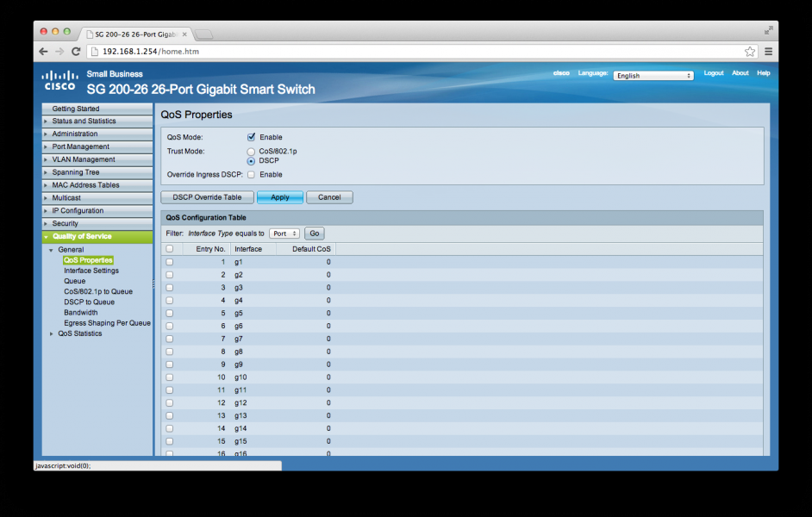This screenshot has height=517, width=812.
Task: Open the Interface Type filter dropdown
Action: pos(284,234)
